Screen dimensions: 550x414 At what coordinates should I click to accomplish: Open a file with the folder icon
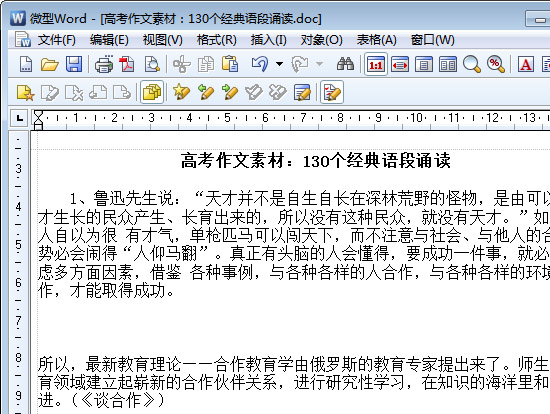(x=49, y=64)
